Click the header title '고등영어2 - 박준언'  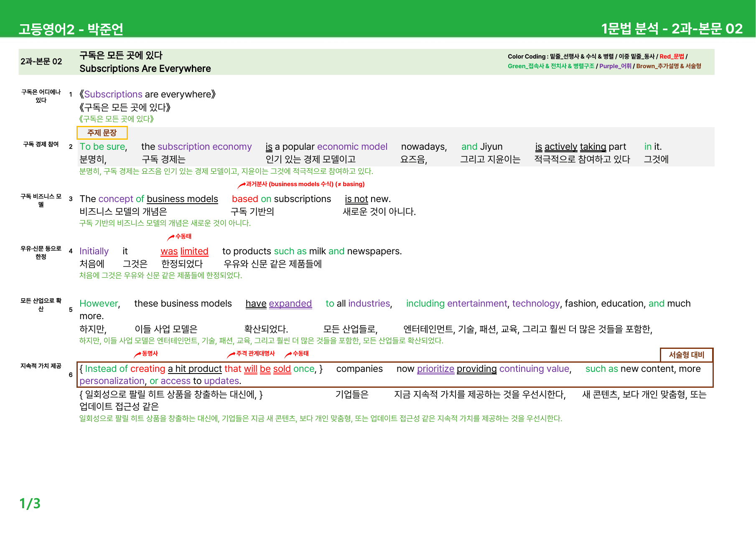click(x=71, y=29)
